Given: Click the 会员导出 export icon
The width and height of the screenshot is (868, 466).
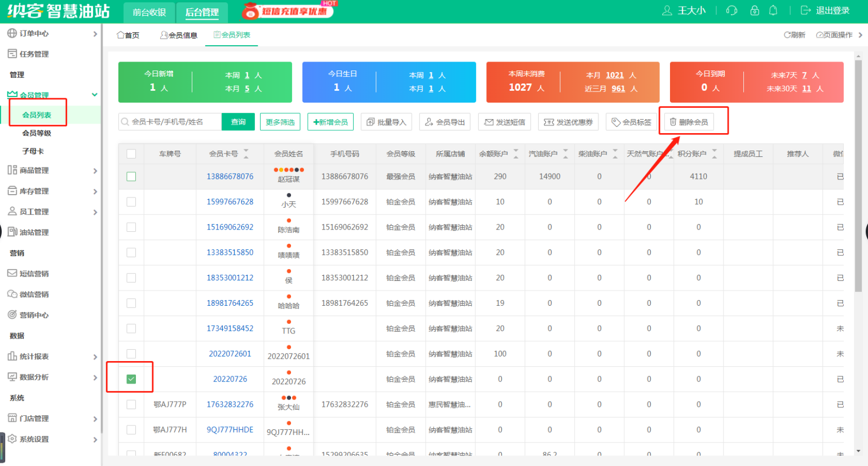Looking at the screenshot, I should pos(429,122).
